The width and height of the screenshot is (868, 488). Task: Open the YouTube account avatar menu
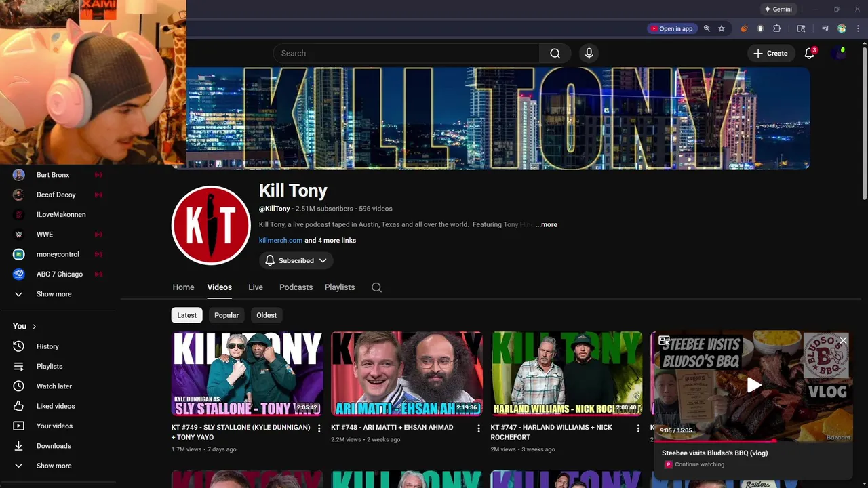pyautogui.click(x=840, y=53)
